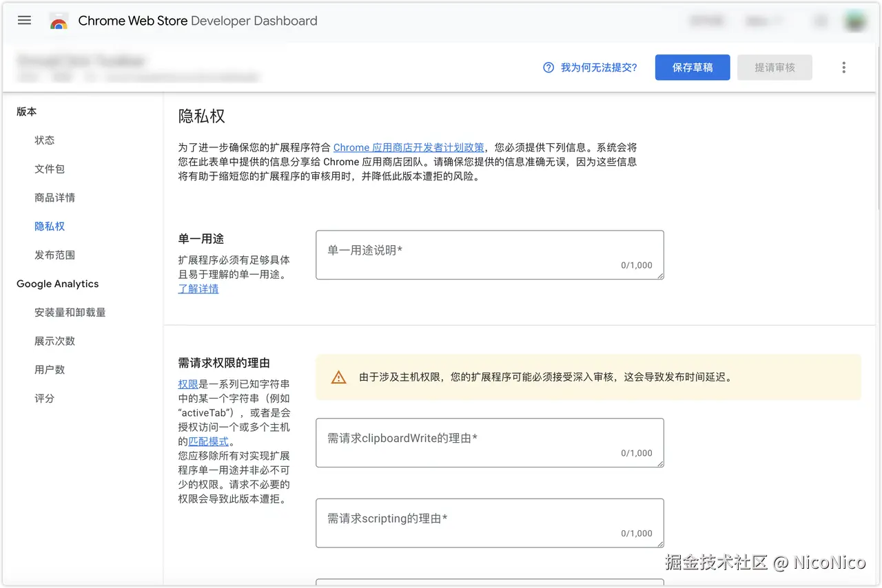This screenshot has height=588, width=882.
Task: Click the 匹配模式 link
Action: click(209, 441)
